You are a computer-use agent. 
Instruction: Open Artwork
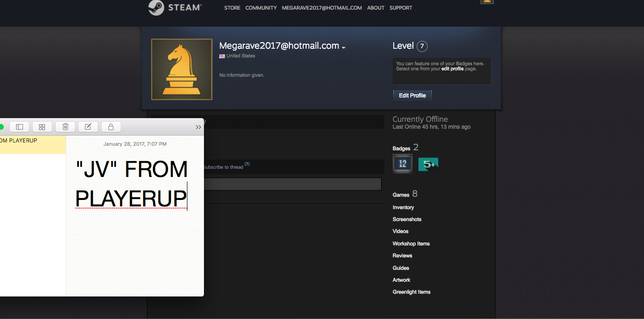click(x=401, y=280)
